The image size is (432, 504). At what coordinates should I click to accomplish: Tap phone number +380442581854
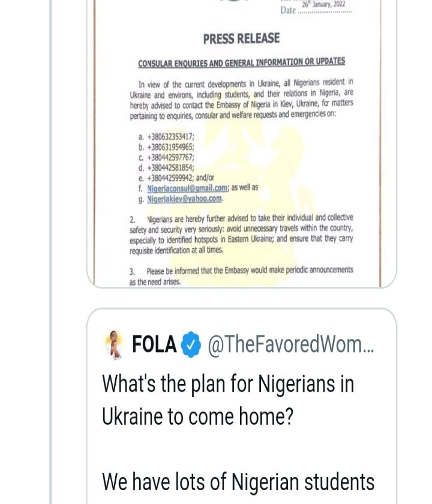coord(170,168)
